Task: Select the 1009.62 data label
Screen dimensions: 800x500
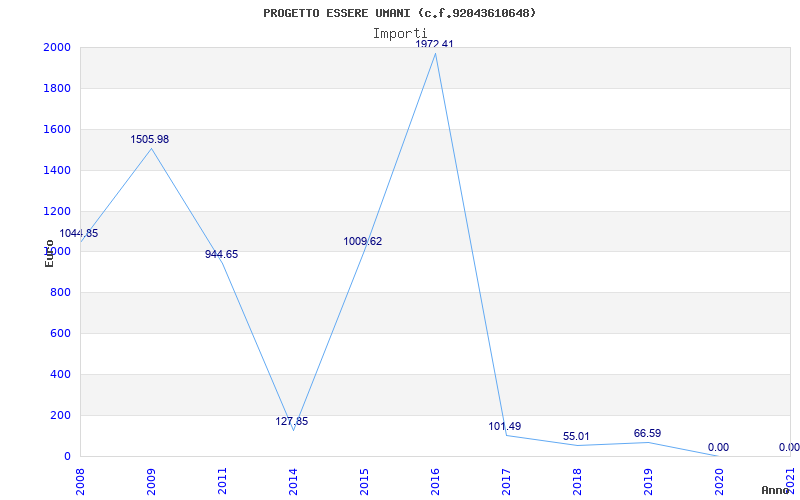Action: point(362,241)
